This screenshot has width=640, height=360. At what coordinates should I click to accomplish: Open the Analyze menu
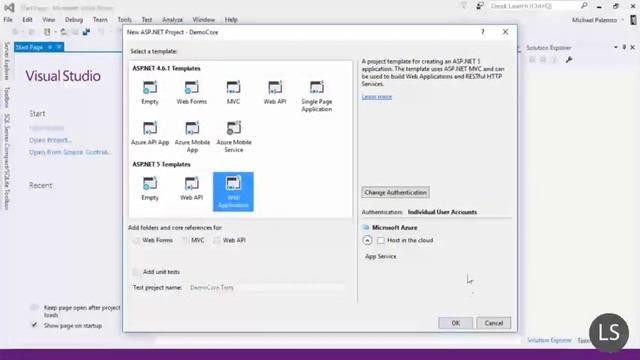[x=172, y=20]
